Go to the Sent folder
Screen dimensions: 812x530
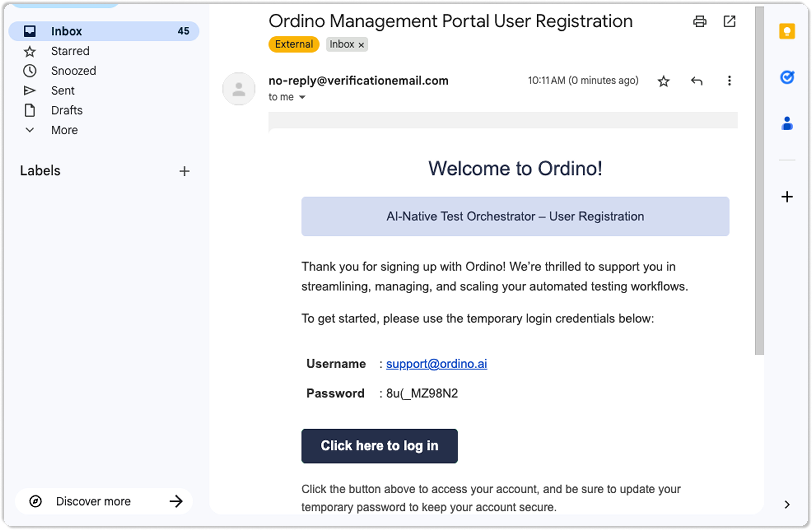tap(63, 90)
